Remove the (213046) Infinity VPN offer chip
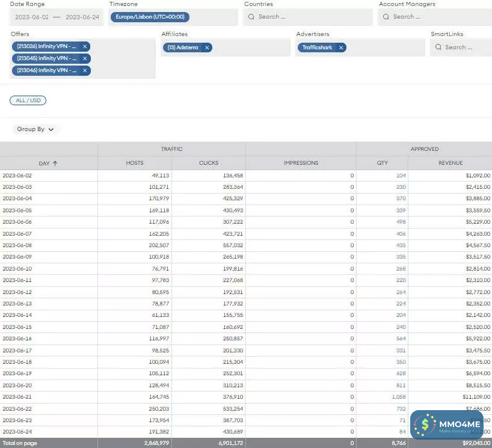 tap(85, 70)
